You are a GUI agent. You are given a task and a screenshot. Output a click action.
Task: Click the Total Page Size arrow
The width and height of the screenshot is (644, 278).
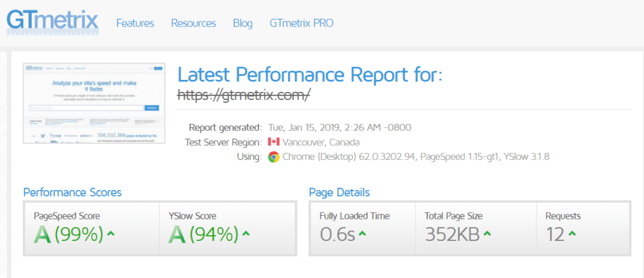tap(487, 233)
